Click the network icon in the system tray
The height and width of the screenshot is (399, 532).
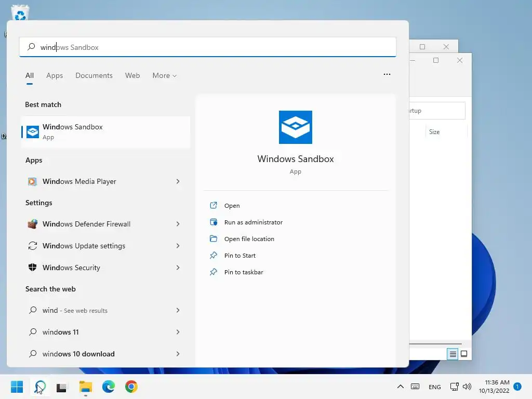454,387
